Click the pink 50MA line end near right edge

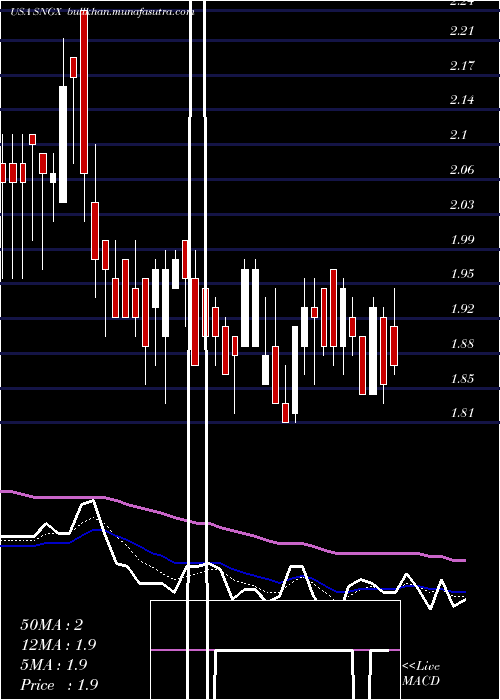pos(460,560)
